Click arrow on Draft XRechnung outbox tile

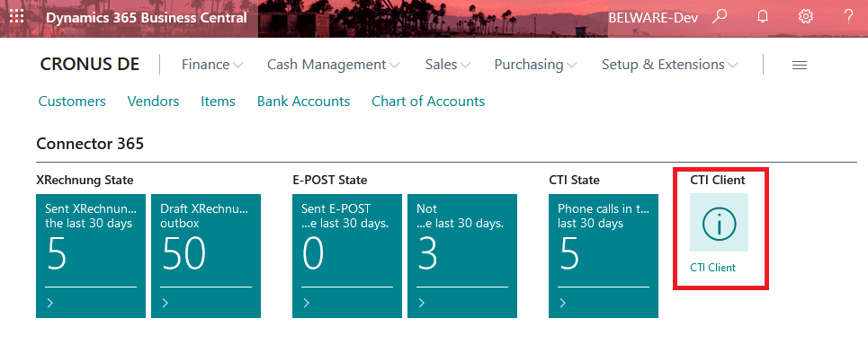(x=165, y=303)
